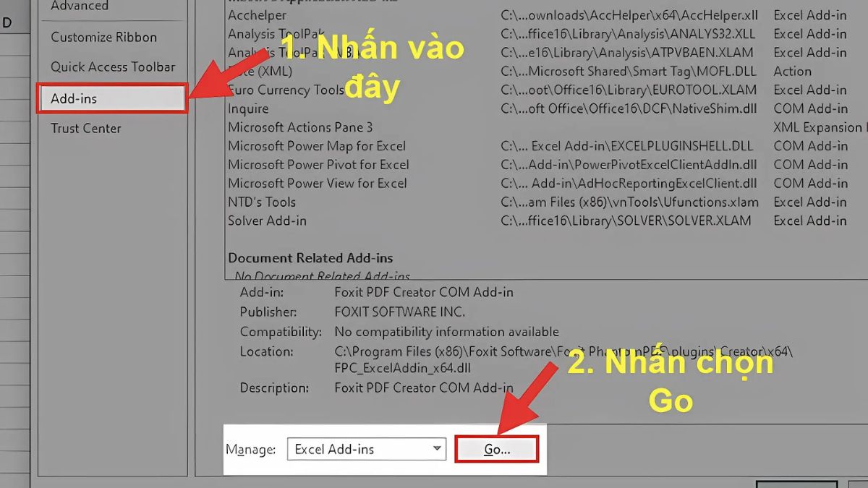Select Microsoft Power View for Excel
The height and width of the screenshot is (488, 868).
click(x=318, y=184)
